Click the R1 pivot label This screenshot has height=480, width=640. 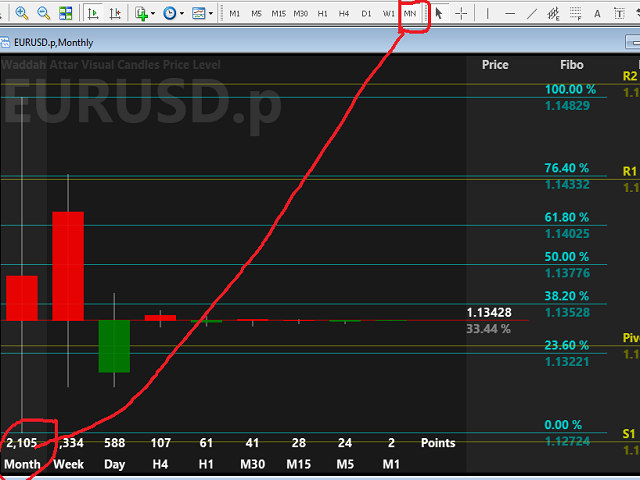coord(630,171)
